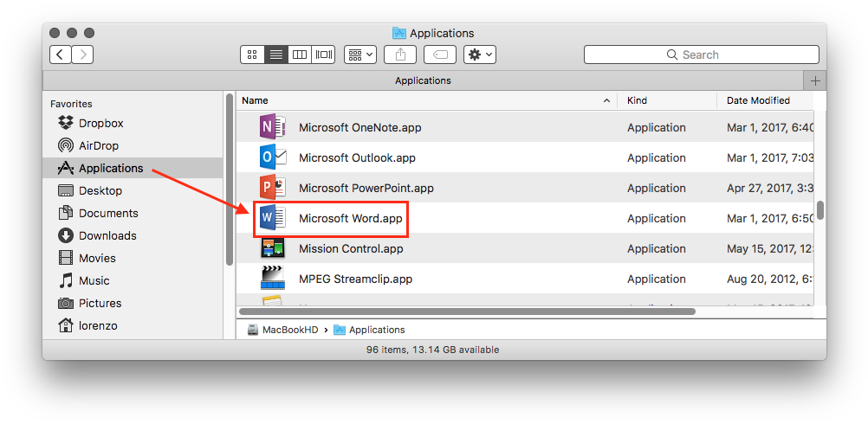Screen dimensions: 868x424
Task: Go forward with the right chevron button
Action: pyautogui.click(x=82, y=55)
